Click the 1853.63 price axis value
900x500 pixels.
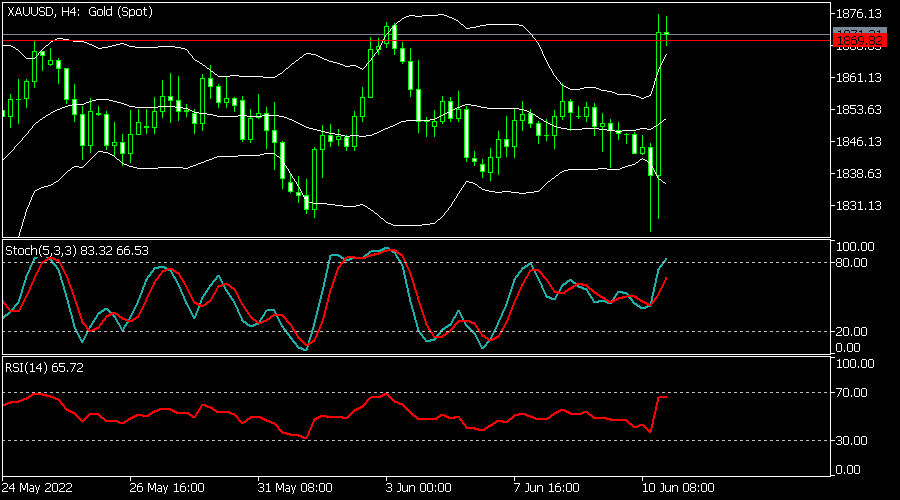point(859,110)
